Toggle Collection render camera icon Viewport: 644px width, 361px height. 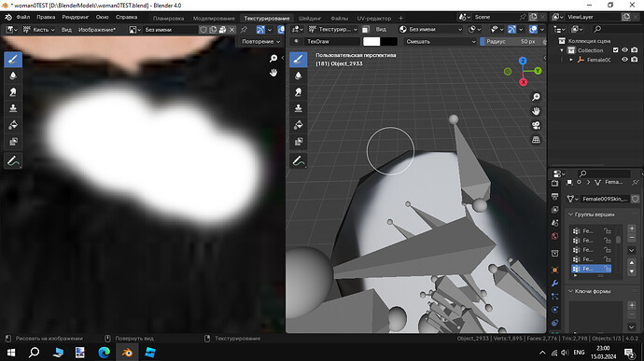[635, 50]
